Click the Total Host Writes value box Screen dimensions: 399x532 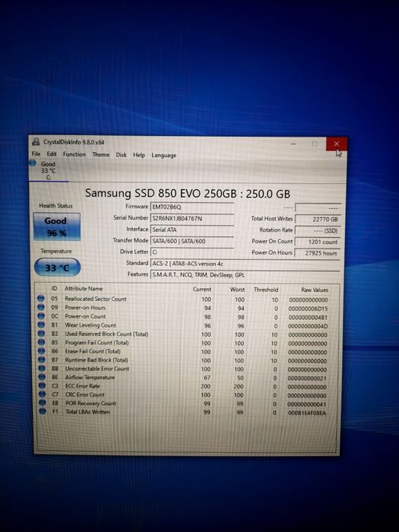tap(318, 219)
